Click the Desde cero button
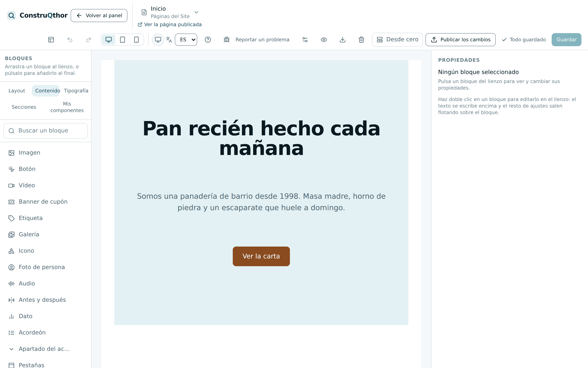Screen dimensions: 588x368 point(398,40)
